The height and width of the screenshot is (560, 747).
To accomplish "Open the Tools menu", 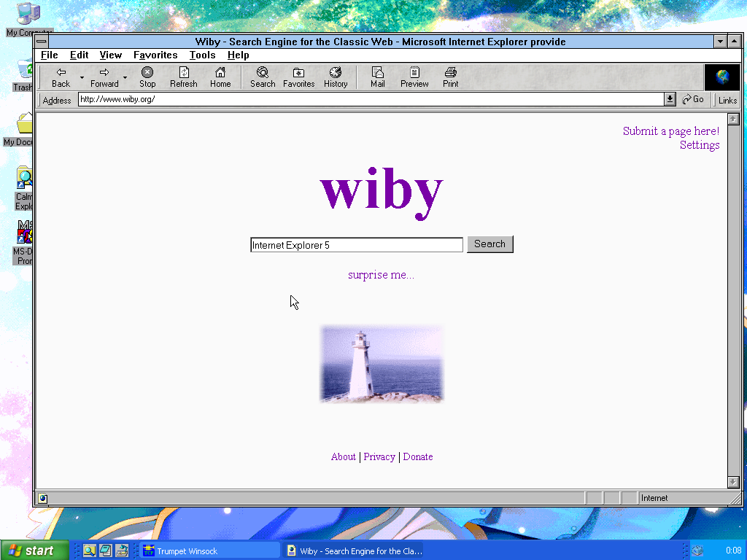I will pyautogui.click(x=202, y=55).
